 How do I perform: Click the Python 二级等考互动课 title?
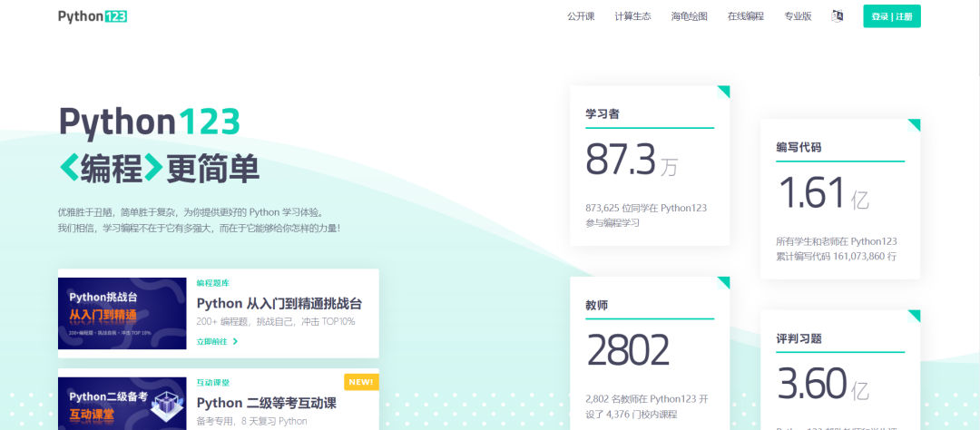(x=267, y=403)
